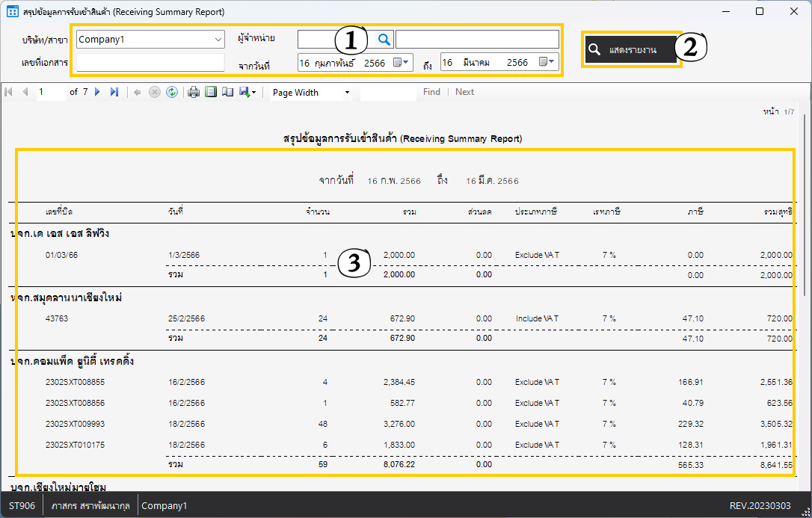Viewport: 812px width, 518px height.
Task: Click the supplier search magnifier icon
Action: [384, 39]
